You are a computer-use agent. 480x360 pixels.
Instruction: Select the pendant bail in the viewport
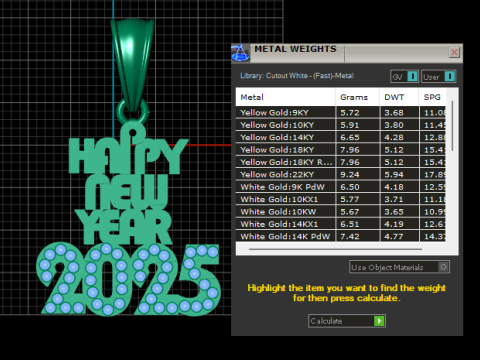coord(133,65)
